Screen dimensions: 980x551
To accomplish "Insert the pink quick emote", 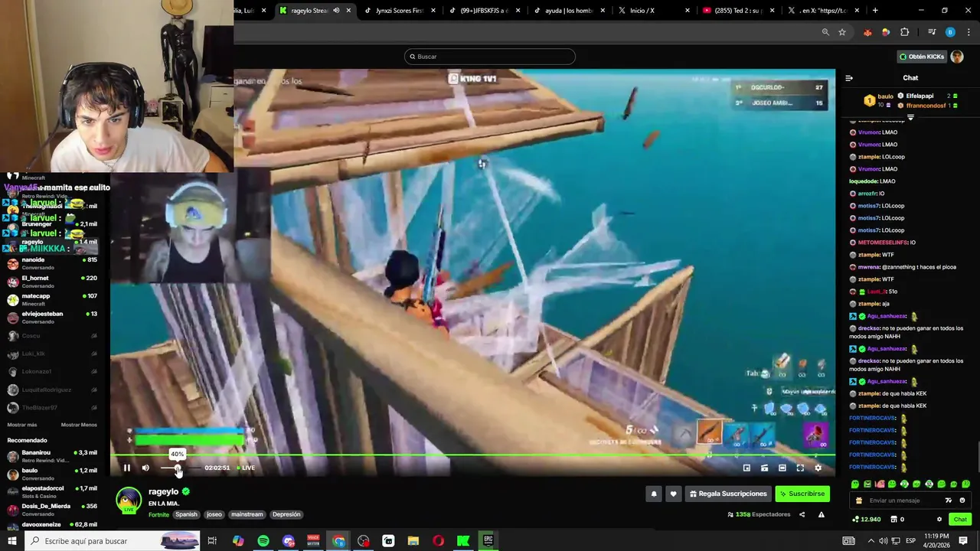I will click(x=880, y=484).
